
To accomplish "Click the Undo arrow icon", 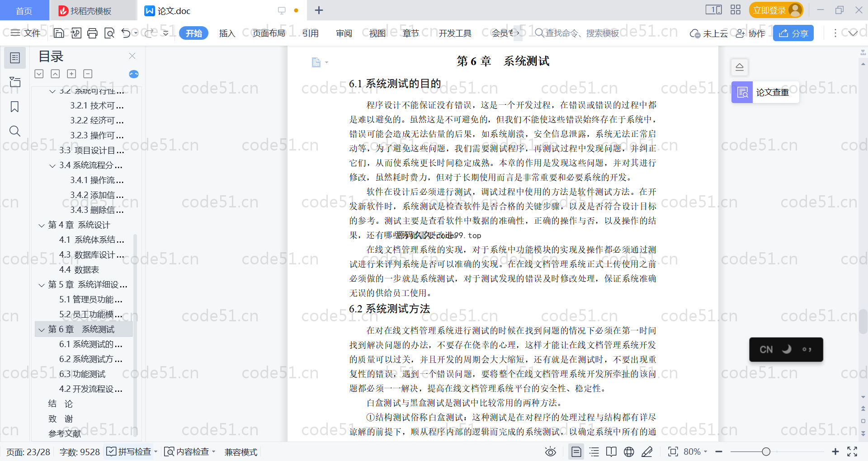I will [126, 33].
